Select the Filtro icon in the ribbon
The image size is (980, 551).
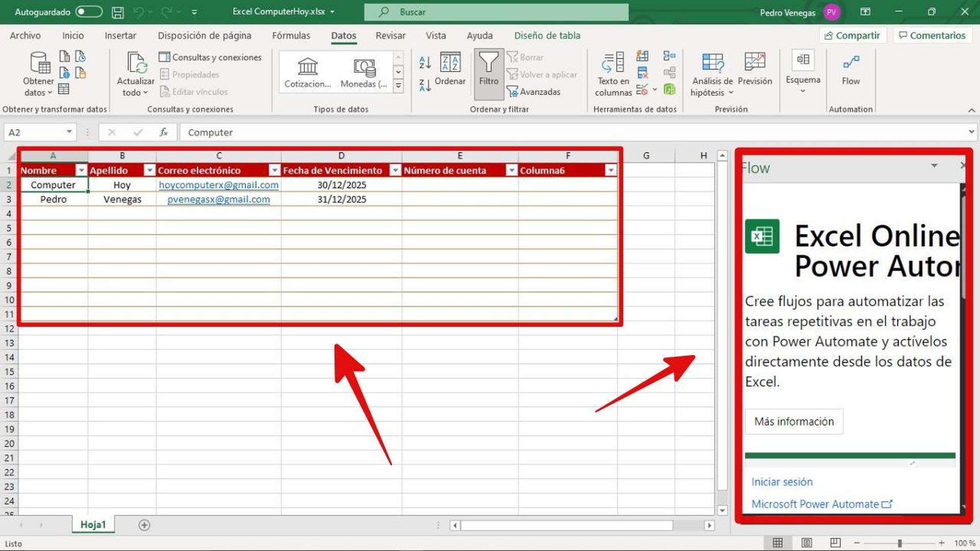click(488, 71)
